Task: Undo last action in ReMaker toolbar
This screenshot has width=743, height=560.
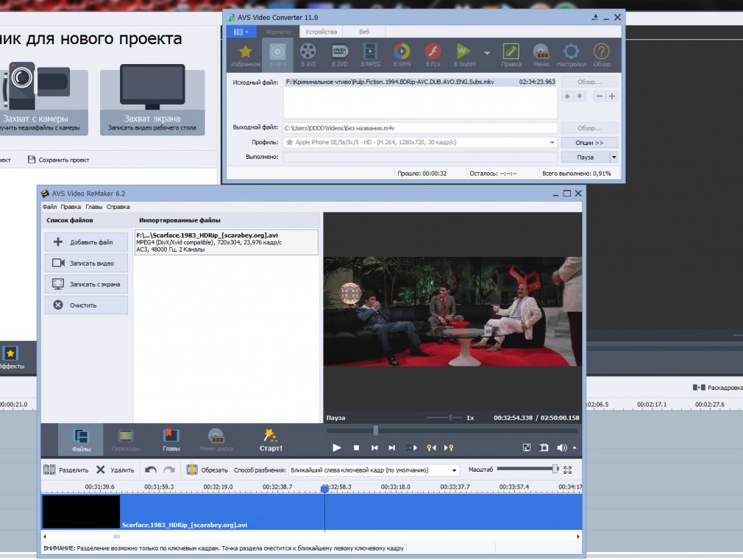Action: pyautogui.click(x=151, y=470)
